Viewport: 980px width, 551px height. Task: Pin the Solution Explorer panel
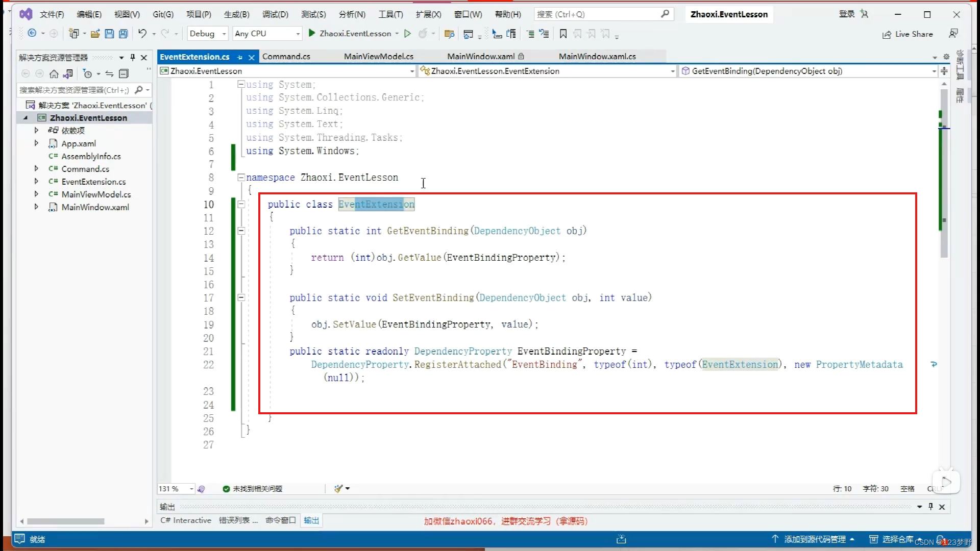[x=133, y=57]
